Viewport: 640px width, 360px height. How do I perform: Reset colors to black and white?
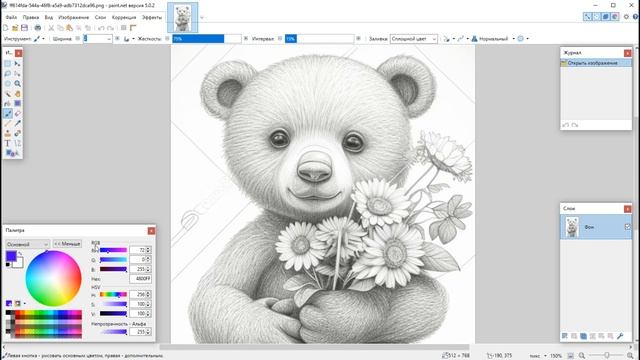pyautogui.click(x=8, y=265)
